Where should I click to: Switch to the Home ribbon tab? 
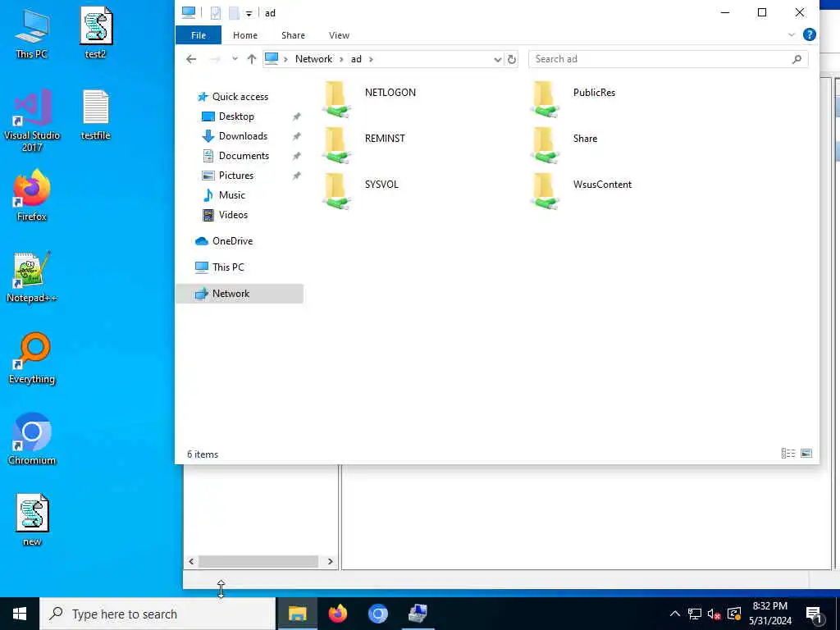pos(245,34)
